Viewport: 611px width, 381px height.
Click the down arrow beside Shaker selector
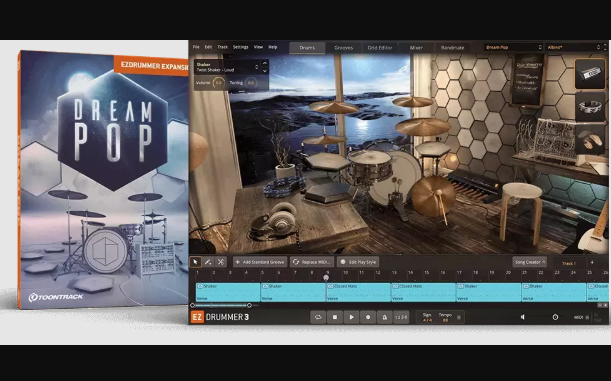pyautogui.click(x=265, y=71)
